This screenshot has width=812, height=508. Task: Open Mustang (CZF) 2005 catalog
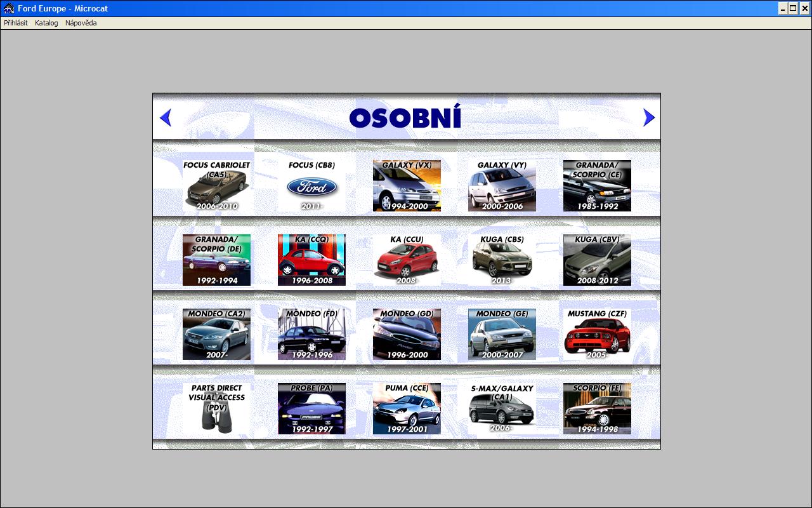(597, 334)
